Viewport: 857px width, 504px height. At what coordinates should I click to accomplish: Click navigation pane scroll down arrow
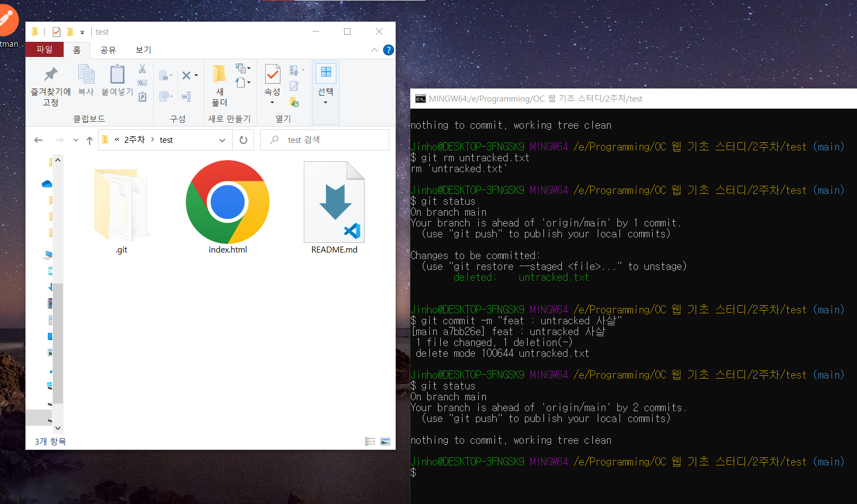pos(58,428)
